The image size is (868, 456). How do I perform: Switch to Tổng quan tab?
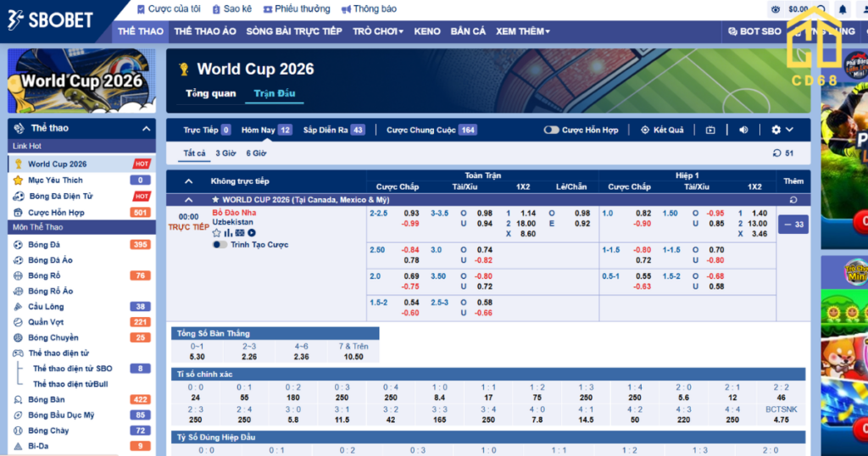(x=211, y=93)
